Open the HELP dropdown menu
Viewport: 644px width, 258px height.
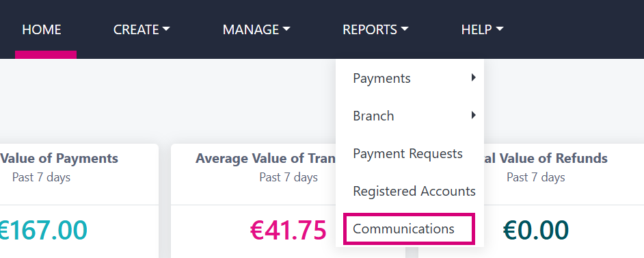tap(482, 29)
